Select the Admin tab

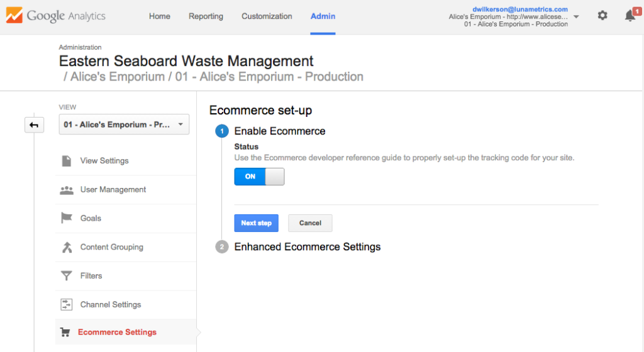(323, 16)
